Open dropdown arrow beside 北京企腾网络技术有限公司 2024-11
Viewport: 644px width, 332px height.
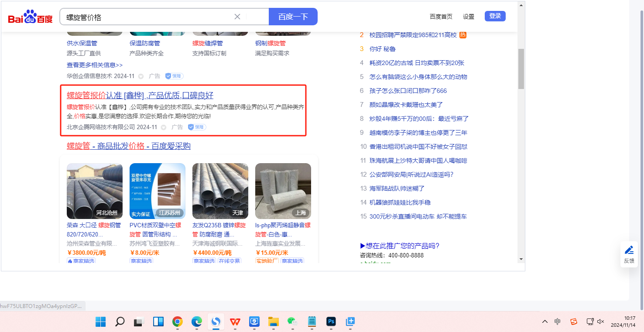click(164, 127)
